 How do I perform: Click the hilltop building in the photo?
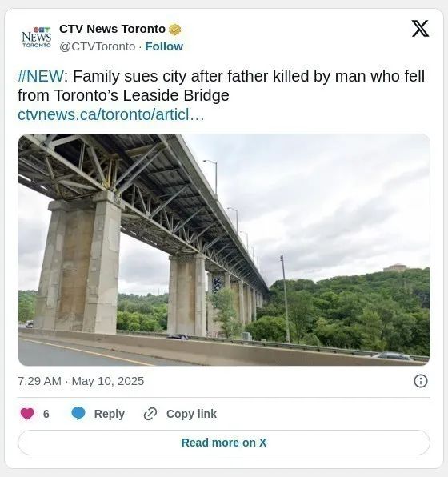tap(394, 268)
